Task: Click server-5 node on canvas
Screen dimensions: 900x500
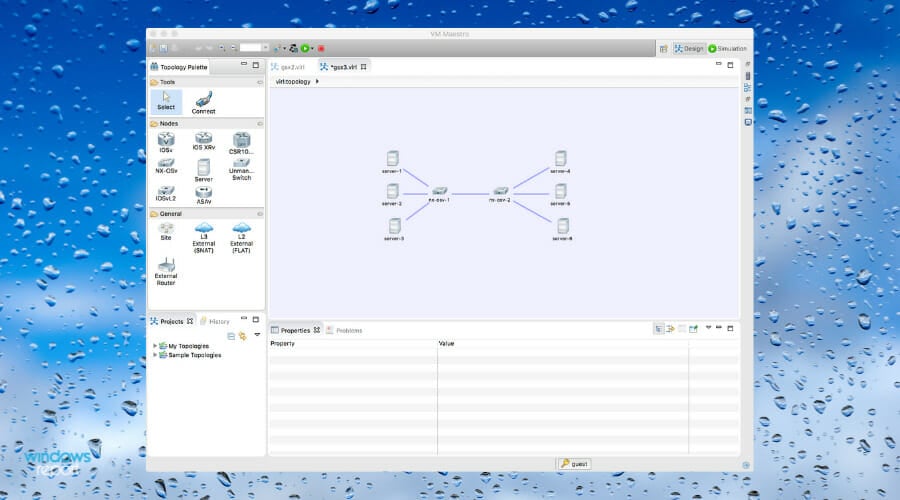Action: coord(561,195)
